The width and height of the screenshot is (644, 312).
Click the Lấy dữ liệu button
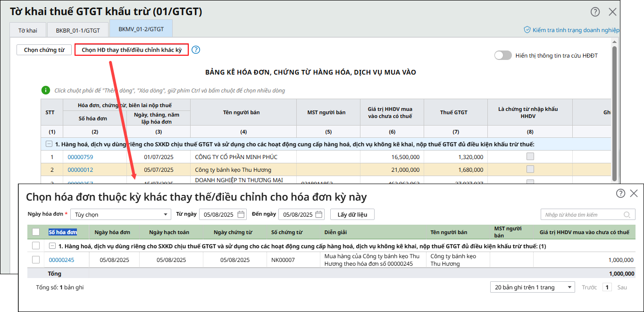pos(352,214)
